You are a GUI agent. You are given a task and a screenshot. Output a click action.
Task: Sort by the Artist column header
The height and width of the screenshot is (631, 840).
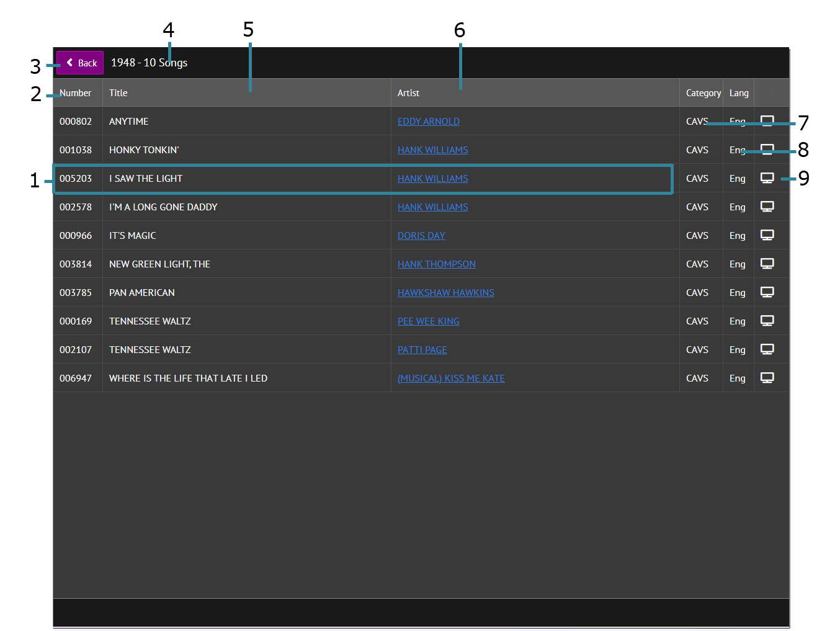[408, 93]
